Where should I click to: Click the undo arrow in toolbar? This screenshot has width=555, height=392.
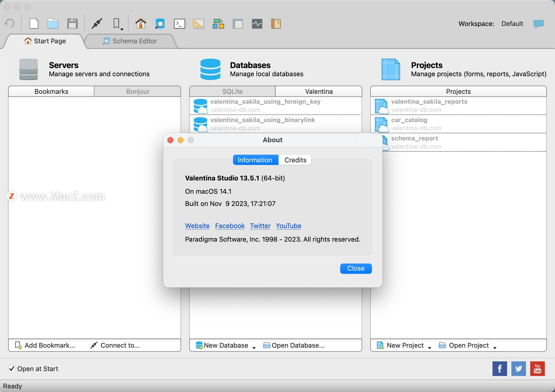(x=10, y=23)
